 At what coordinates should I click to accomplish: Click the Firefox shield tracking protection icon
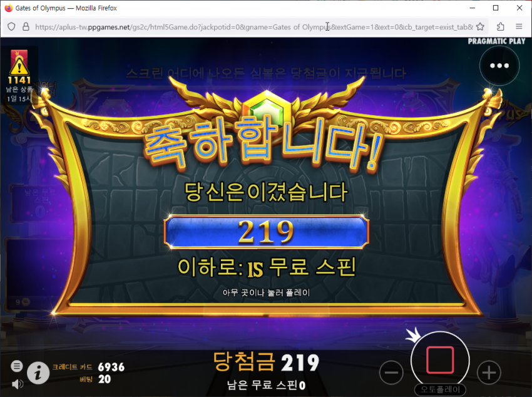tap(11, 26)
